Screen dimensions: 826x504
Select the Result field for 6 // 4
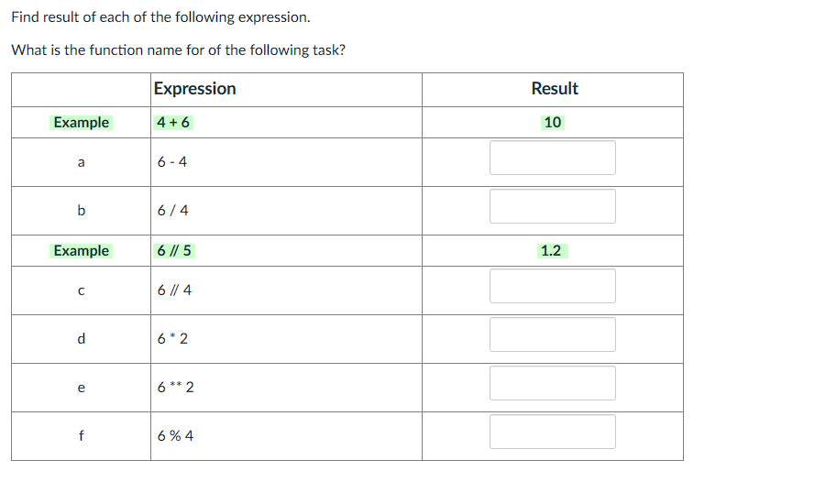(552, 286)
